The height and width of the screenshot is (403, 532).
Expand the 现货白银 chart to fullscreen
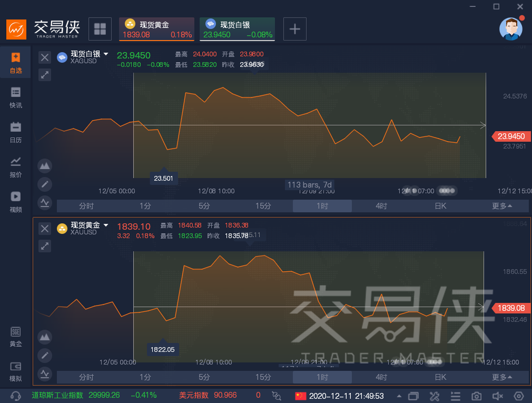coord(44,75)
